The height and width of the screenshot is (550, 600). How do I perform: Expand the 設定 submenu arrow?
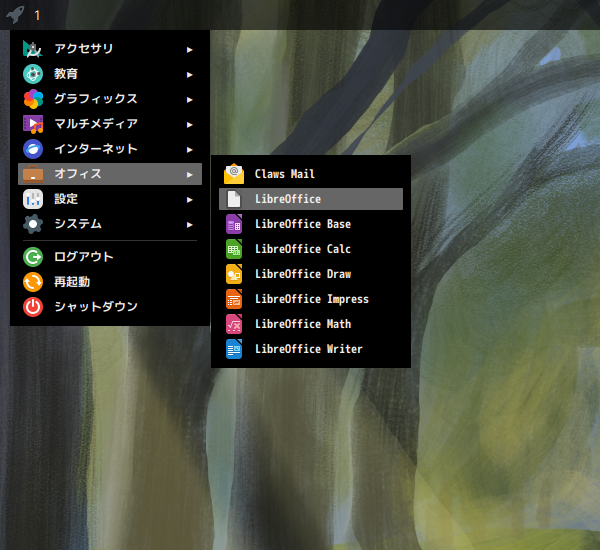189,200
